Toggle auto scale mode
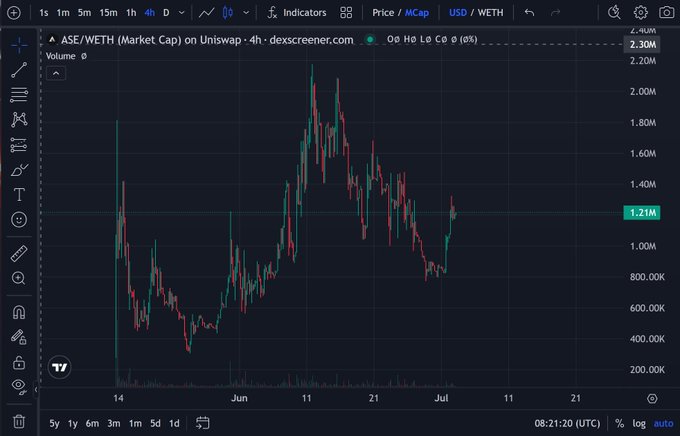This screenshot has height=436, width=680. coord(664,423)
